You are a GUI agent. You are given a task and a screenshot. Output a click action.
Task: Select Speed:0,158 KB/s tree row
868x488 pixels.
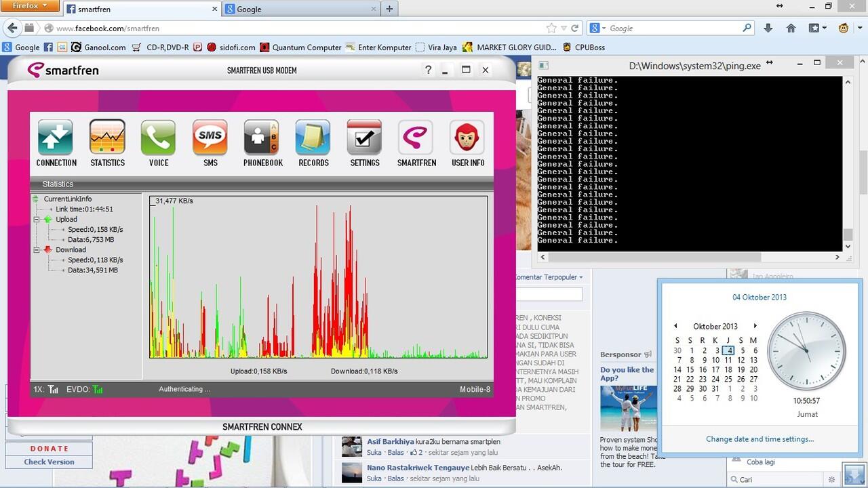coord(95,229)
